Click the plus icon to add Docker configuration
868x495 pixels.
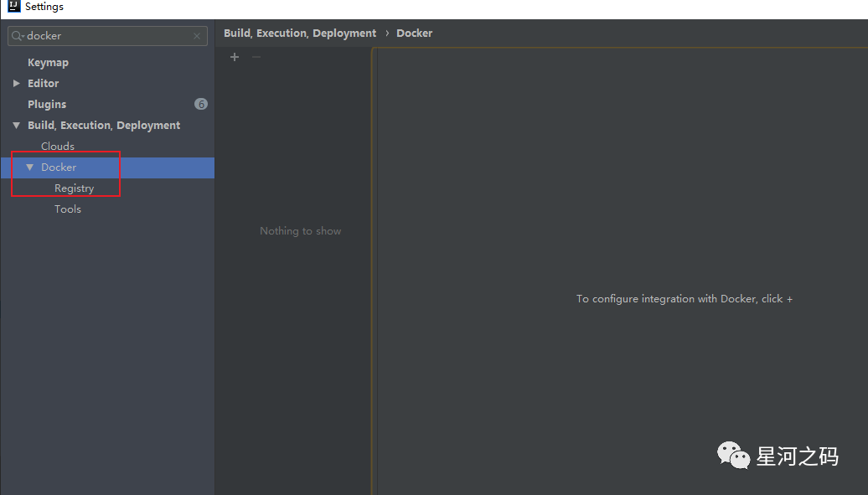click(235, 57)
